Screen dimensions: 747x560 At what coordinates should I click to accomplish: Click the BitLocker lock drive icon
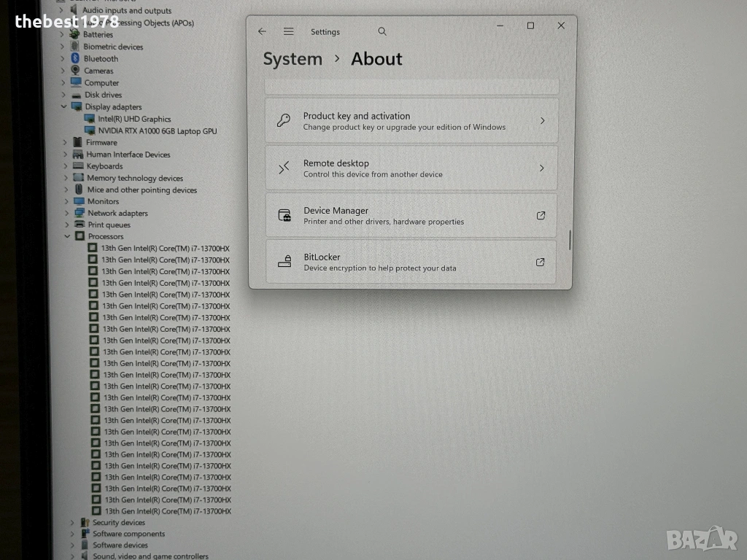[284, 262]
